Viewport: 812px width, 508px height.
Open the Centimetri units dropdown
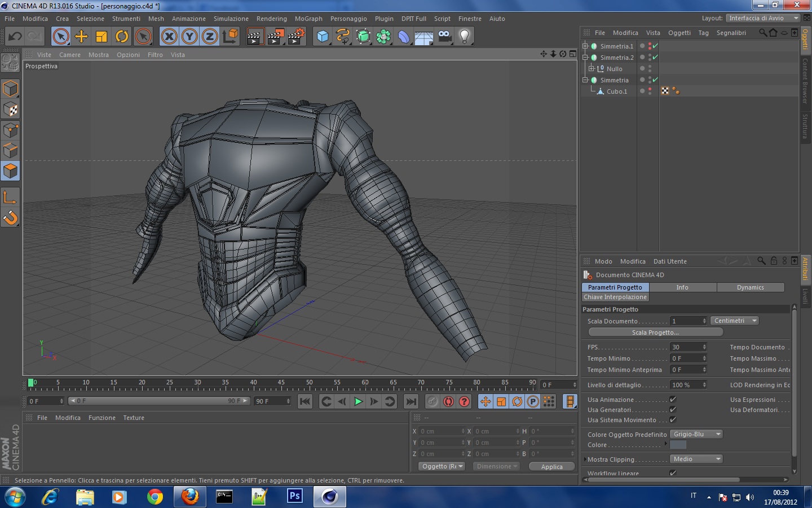(x=734, y=321)
